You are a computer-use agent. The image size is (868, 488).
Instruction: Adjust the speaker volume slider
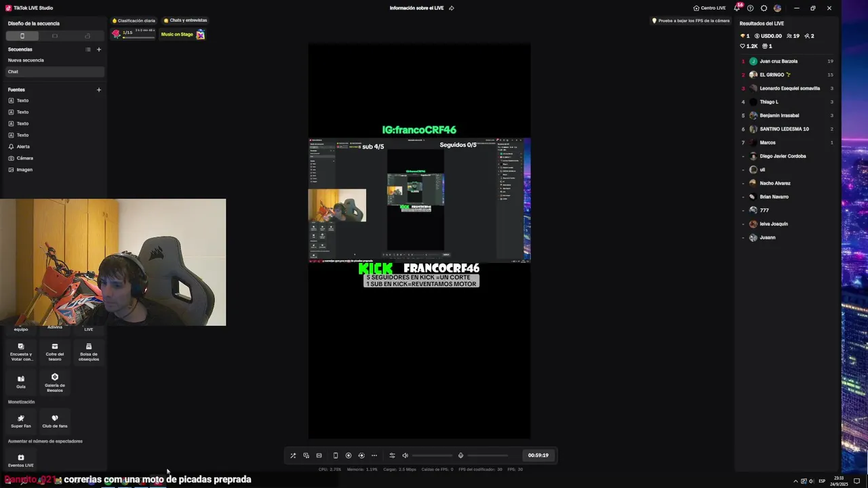pyautogui.click(x=432, y=455)
